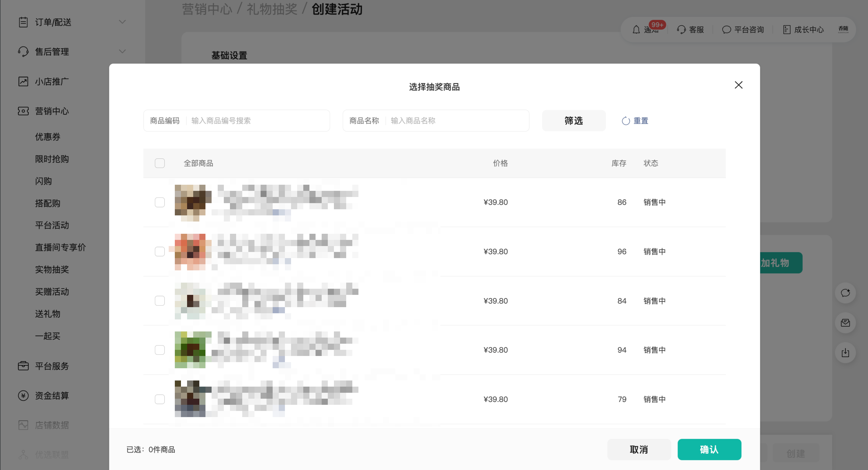Click floating download icon on right
The image size is (868, 470).
tap(845, 353)
